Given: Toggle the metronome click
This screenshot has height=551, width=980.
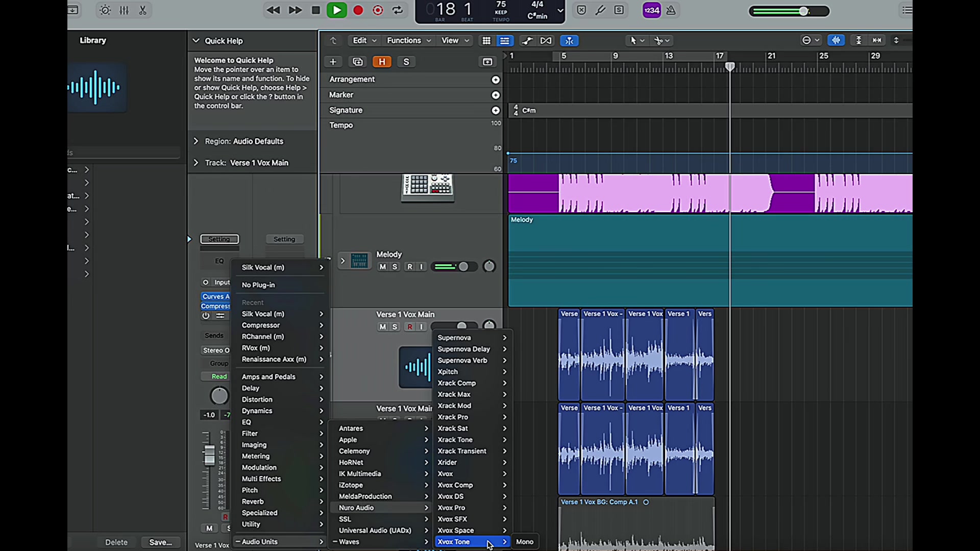Looking at the screenshot, I should (x=671, y=10).
